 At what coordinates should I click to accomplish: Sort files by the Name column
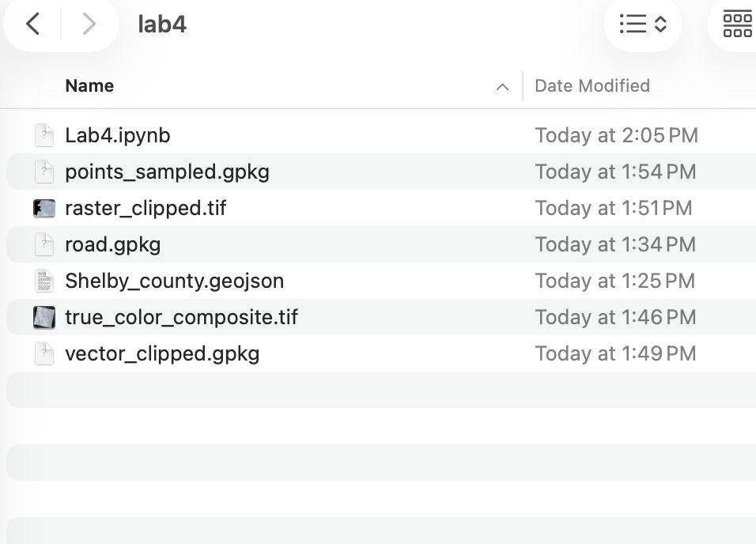(x=89, y=86)
